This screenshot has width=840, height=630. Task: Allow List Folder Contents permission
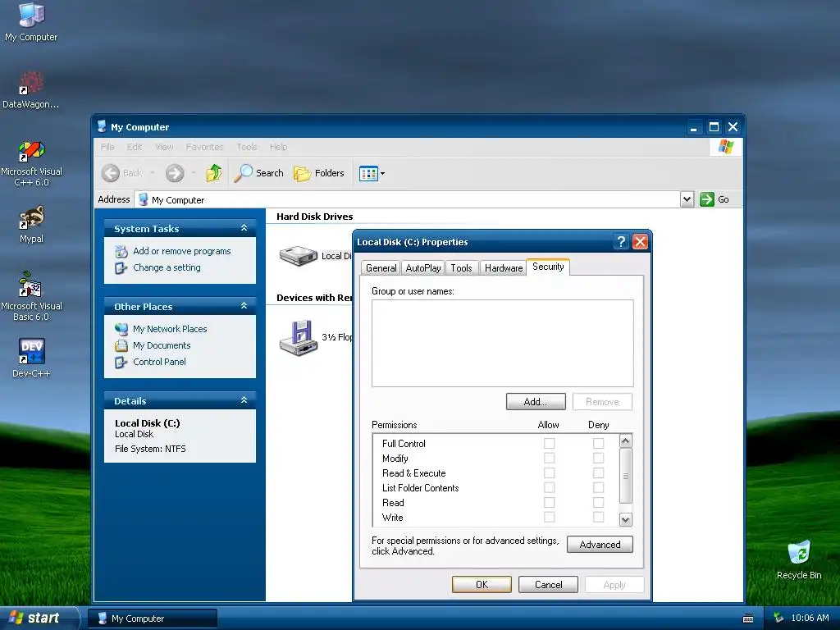[x=549, y=487]
